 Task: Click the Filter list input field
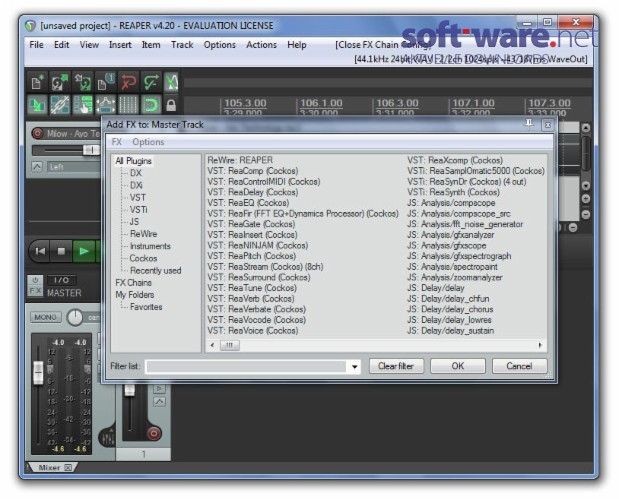coord(247,367)
